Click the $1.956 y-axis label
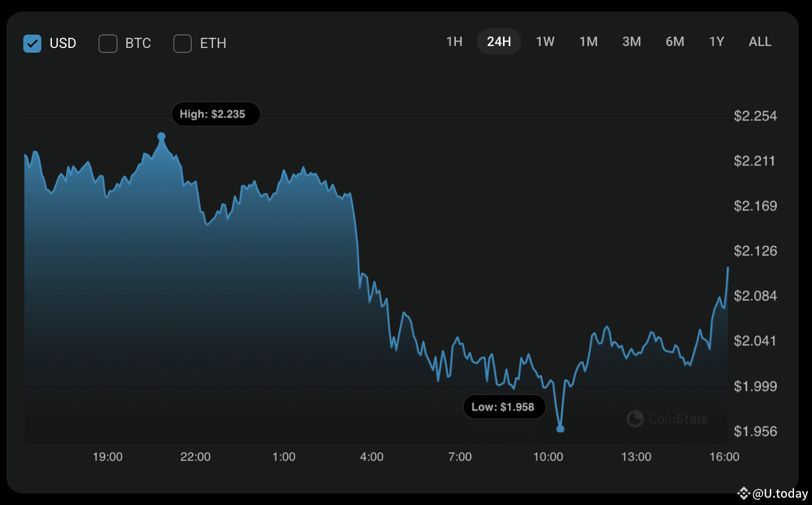Image resolution: width=812 pixels, height=505 pixels. 755,431
